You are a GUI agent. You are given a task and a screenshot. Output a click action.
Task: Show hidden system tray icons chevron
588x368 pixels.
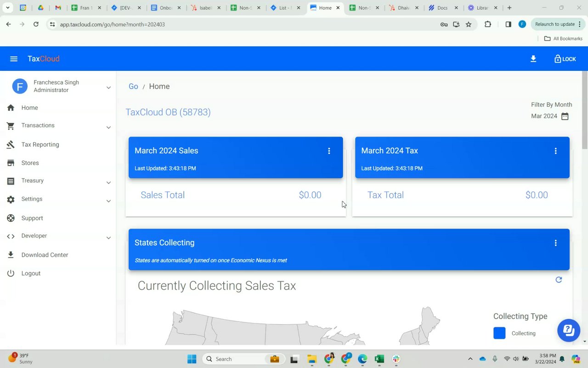click(x=470, y=359)
